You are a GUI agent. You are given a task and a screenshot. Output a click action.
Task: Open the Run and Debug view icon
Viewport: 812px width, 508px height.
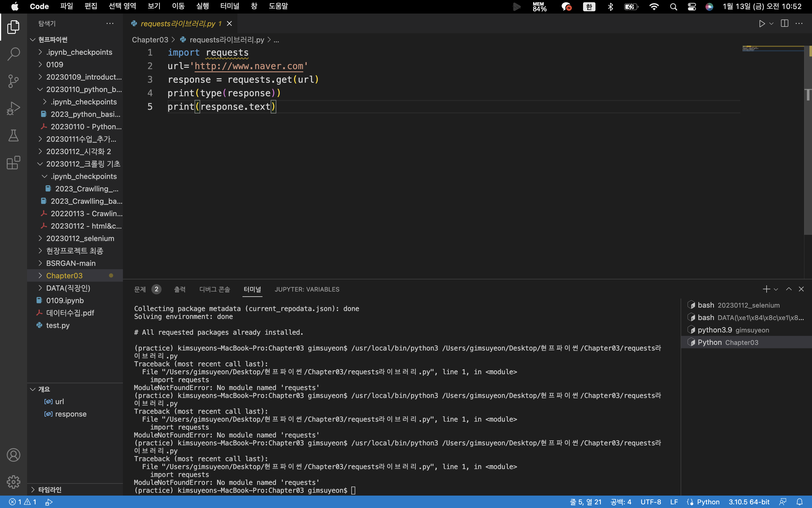coord(14,109)
